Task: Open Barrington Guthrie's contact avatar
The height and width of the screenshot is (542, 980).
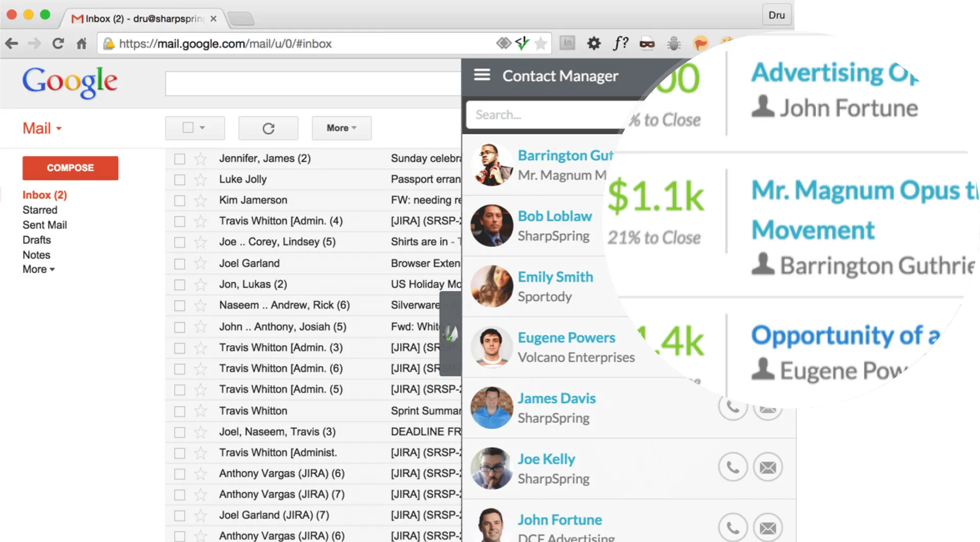Action: pos(492,165)
